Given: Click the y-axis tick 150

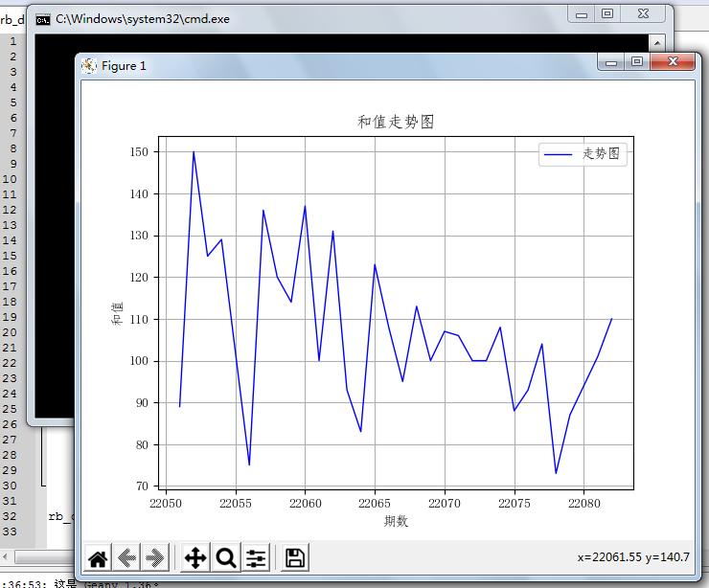Looking at the screenshot, I should [x=139, y=152].
